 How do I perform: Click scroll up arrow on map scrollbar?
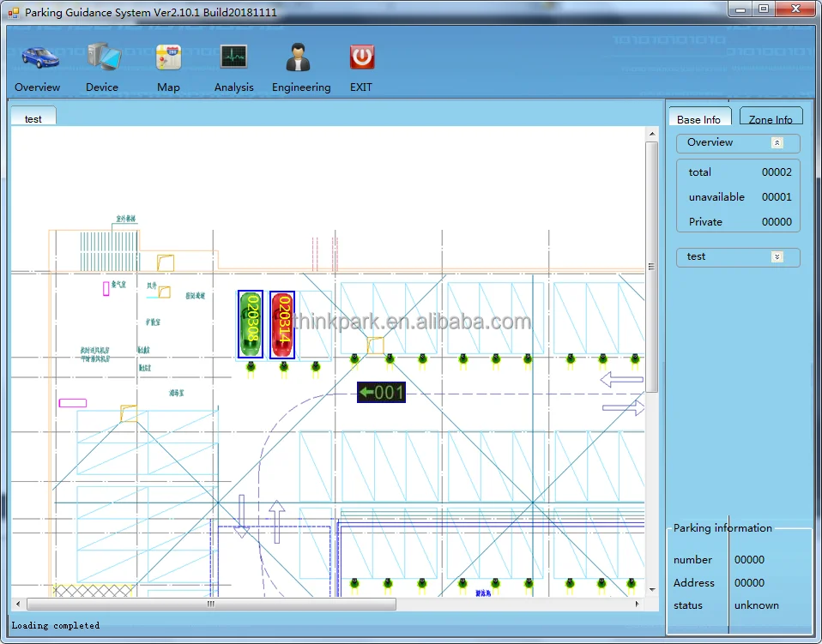[651, 134]
